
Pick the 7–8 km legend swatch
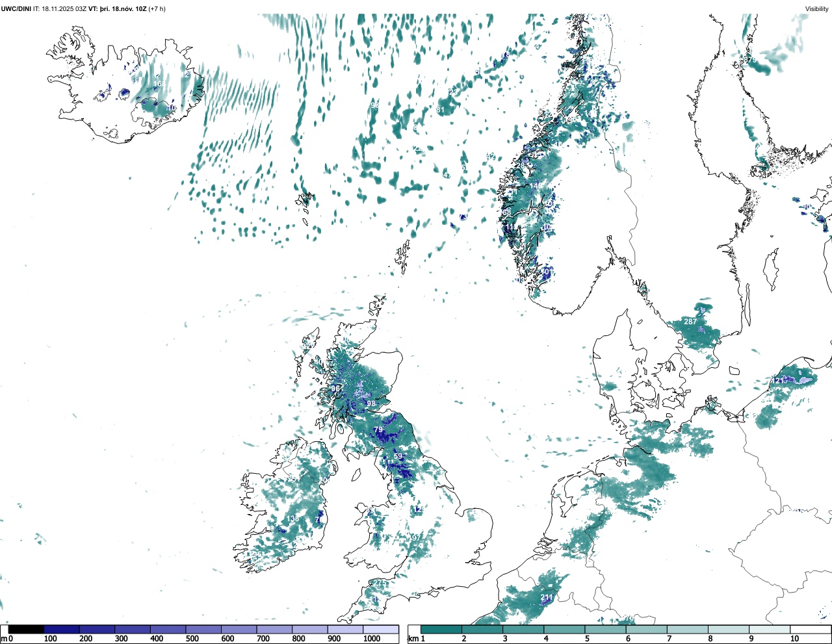687,629
